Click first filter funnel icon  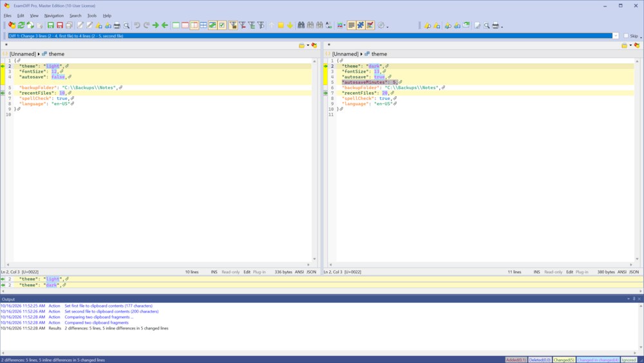(x=233, y=26)
